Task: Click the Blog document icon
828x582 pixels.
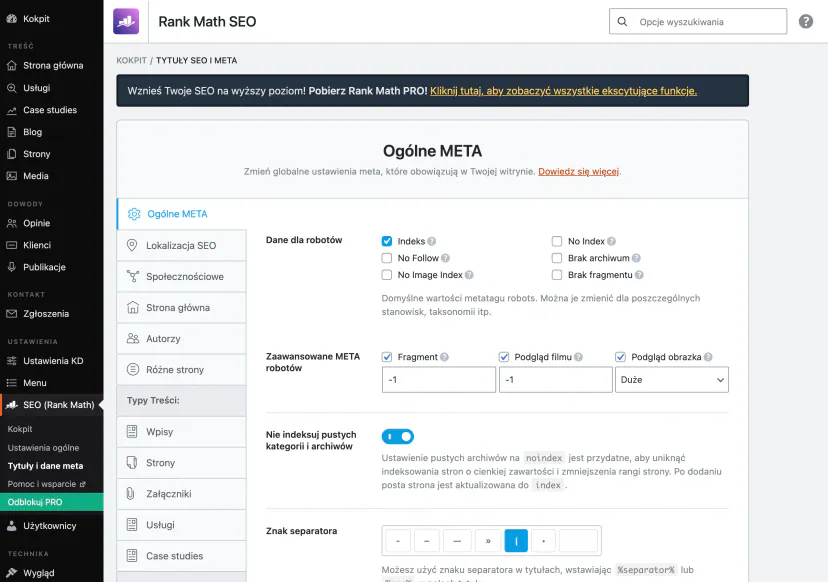Action: pyautogui.click(x=12, y=132)
